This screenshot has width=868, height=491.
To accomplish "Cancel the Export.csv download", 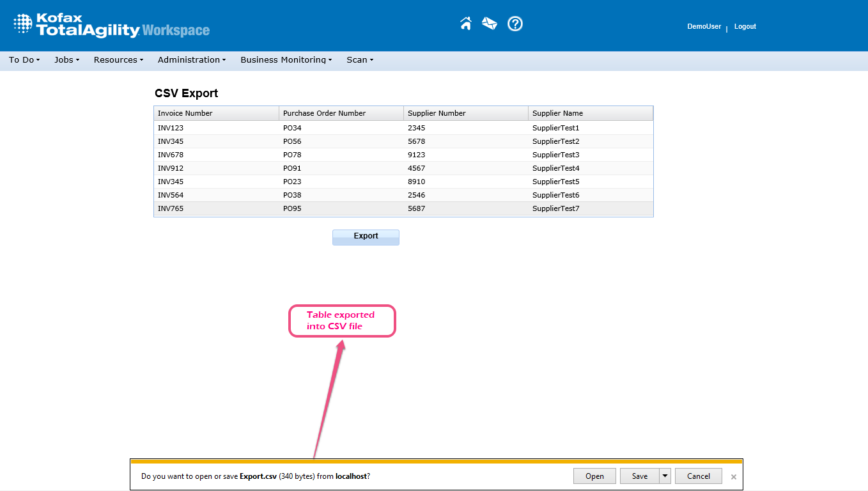I will click(698, 476).
